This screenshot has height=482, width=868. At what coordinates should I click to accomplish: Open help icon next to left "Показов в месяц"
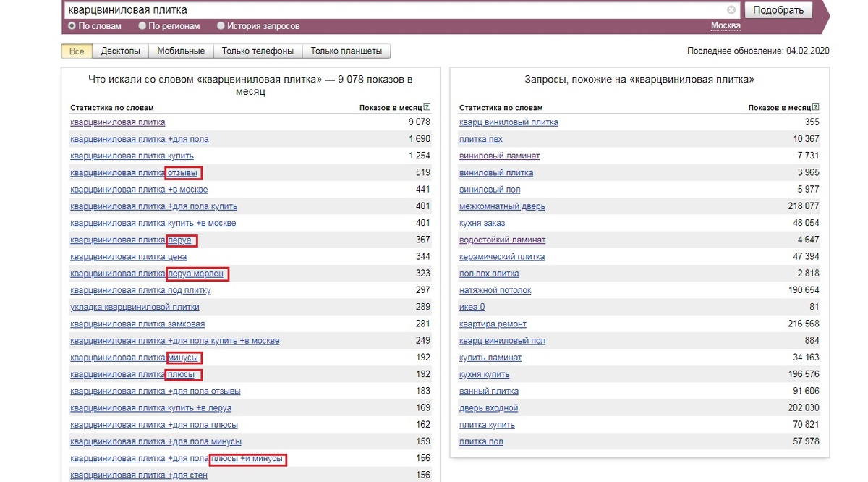coord(427,106)
